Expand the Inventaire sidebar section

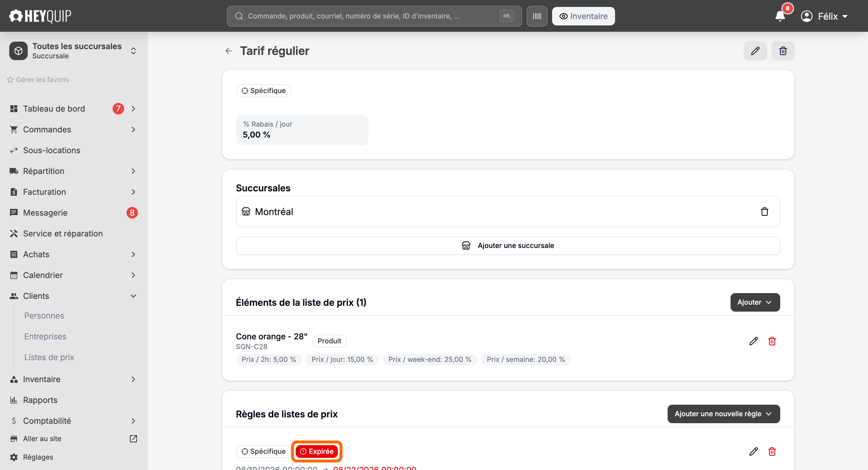(133, 379)
